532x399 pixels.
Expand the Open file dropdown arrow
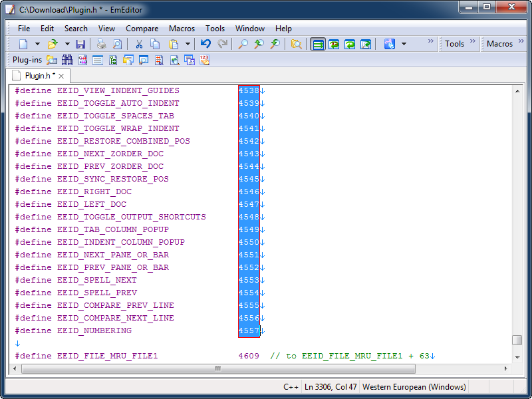click(67, 44)
